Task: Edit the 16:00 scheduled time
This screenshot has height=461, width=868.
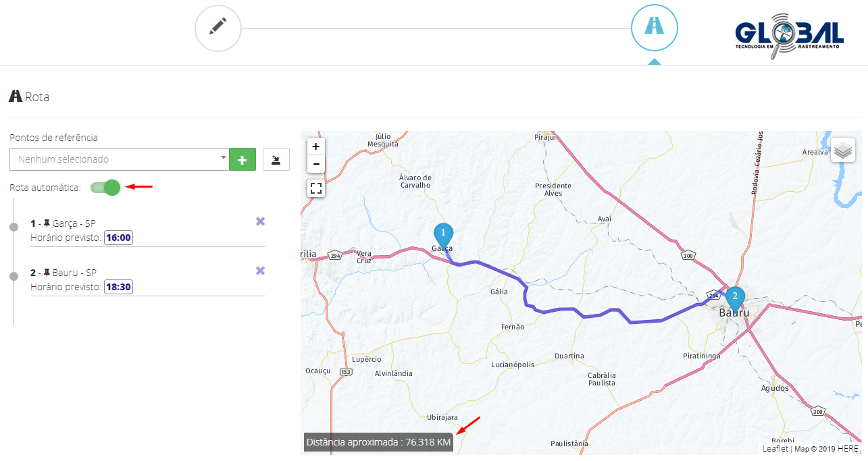Action: (x=119, y=238)
